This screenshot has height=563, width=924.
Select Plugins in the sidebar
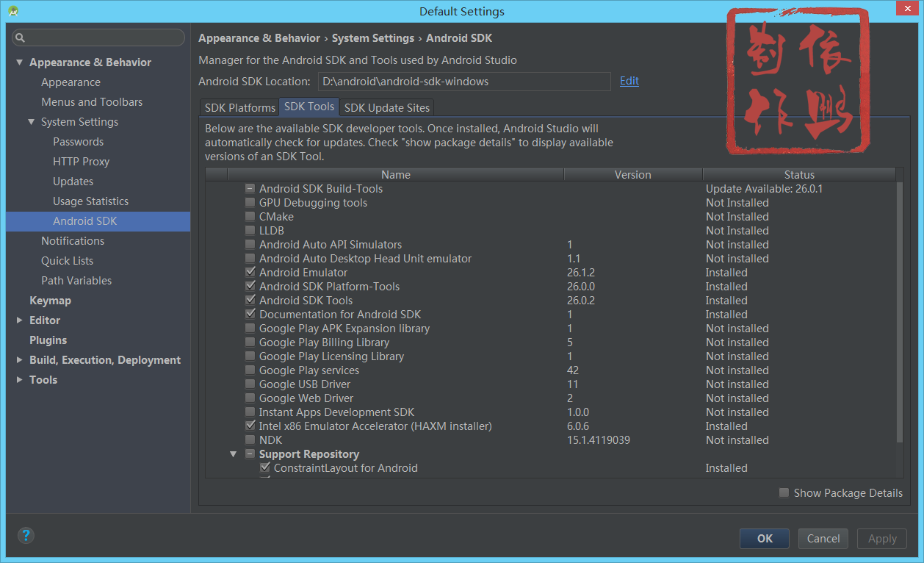coord(48,340)
